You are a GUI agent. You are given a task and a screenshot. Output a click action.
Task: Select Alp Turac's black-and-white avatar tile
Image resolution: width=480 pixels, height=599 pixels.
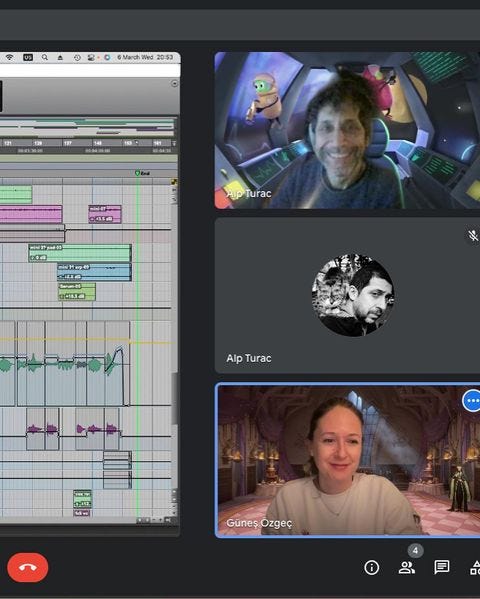[x=347, y=296]
